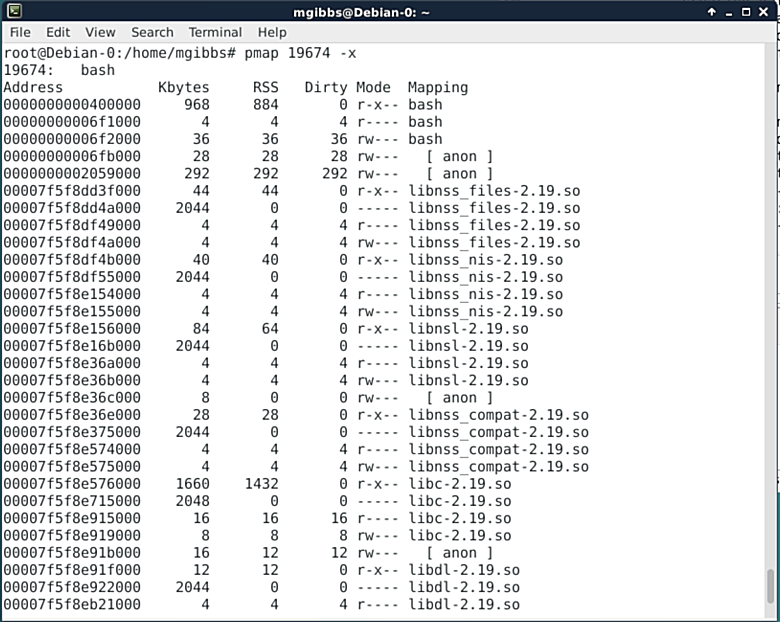Open the Terminal menu

(215, 32)
